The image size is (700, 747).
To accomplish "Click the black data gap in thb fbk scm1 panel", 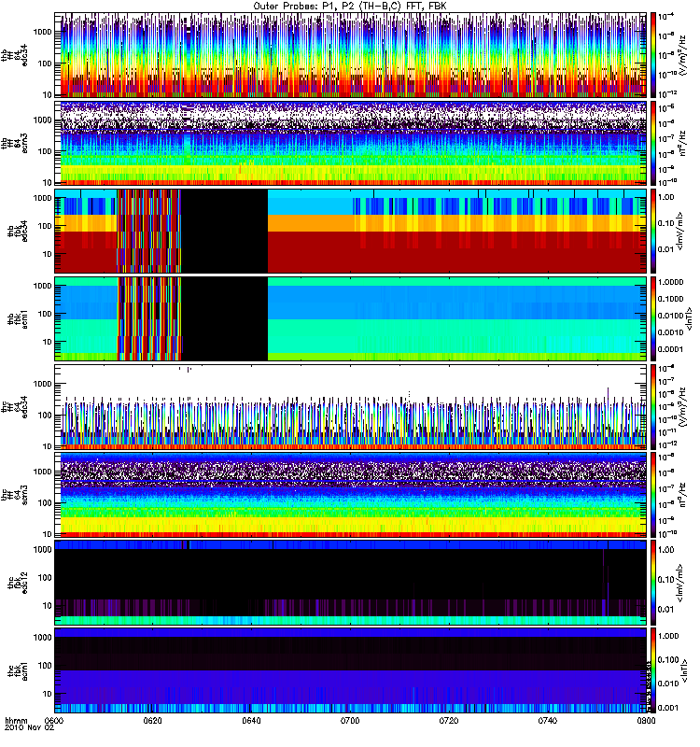I will pos(224,318).
